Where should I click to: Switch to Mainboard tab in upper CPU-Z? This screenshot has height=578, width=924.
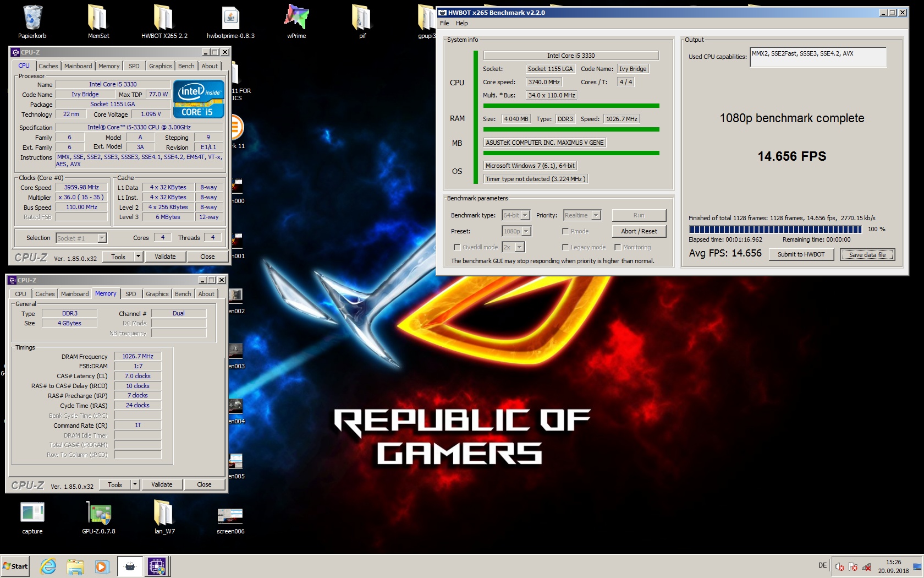[x=78, y=66]
